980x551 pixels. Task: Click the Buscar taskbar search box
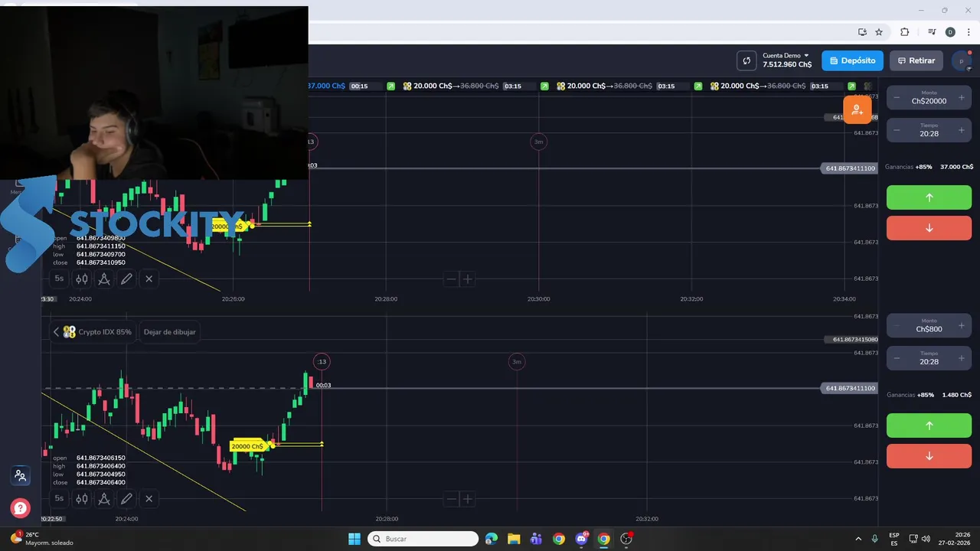pyautogui.click(x=423, y=539)
